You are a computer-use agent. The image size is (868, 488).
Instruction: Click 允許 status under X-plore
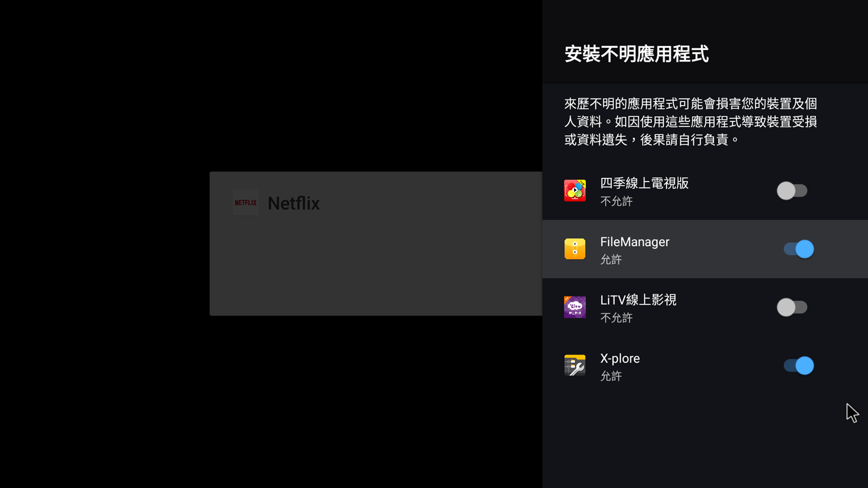(611, 376)
